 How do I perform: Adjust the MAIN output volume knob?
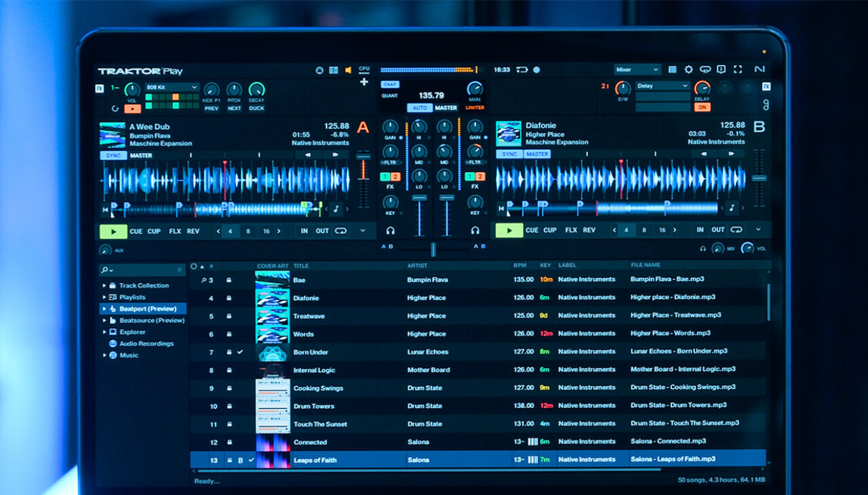point(475,88)
